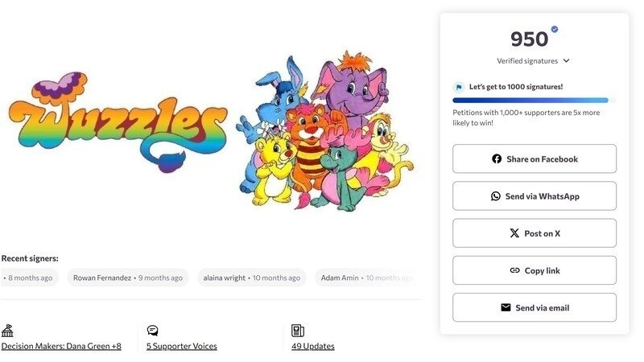Open Decision Makers: Dana Green +8 link
Screen dimensions: 644x362
point(61,346)
